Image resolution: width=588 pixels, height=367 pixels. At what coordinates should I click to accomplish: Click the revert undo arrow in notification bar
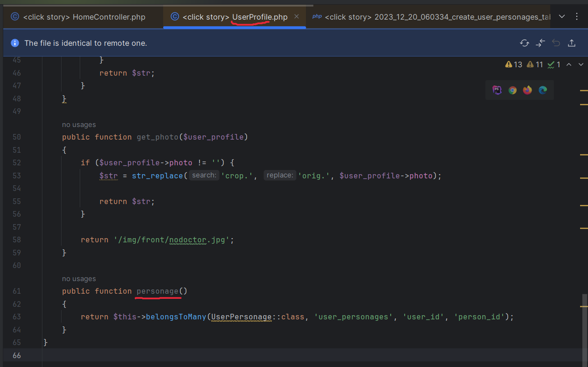click(x=556, y=43)
